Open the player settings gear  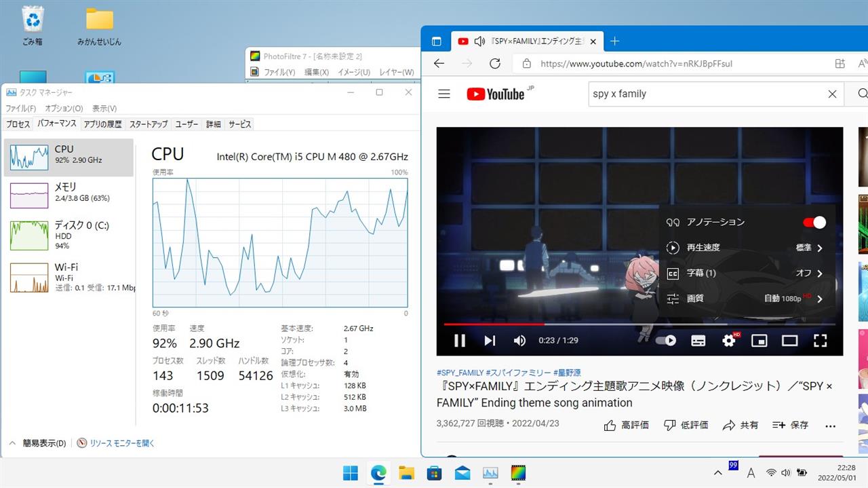tap(729, 341)
